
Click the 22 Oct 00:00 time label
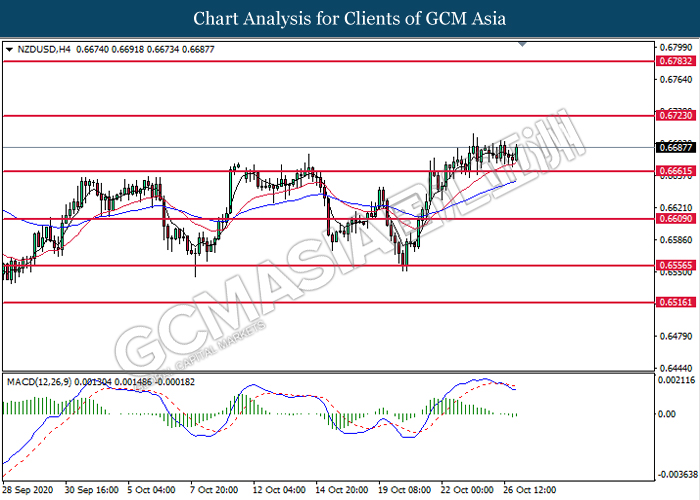467,490
